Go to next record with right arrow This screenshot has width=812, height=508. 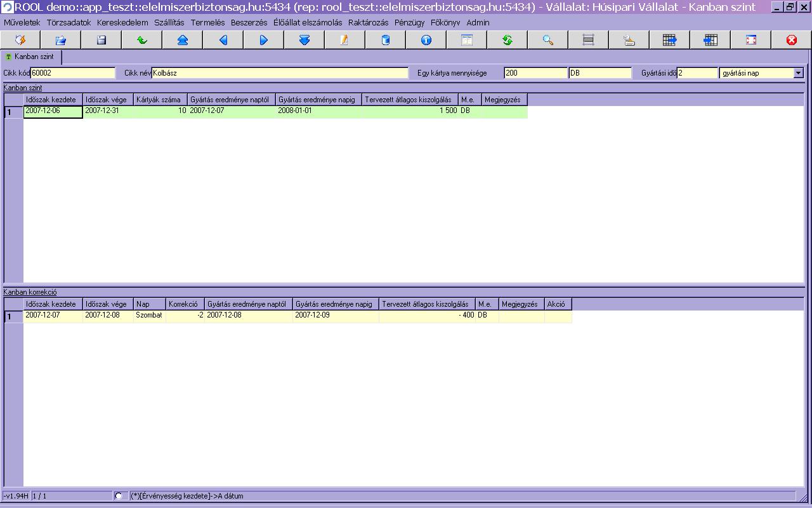[264, 40]
